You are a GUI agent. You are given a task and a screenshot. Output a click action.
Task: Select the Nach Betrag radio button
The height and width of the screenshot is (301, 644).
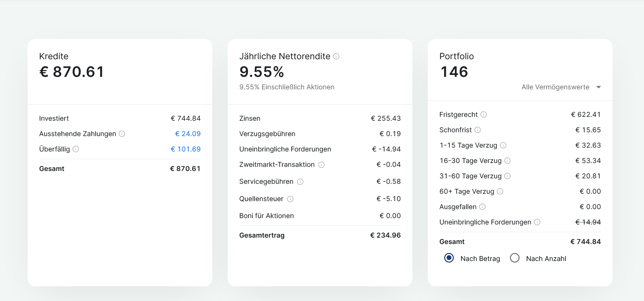coord(449,258)
